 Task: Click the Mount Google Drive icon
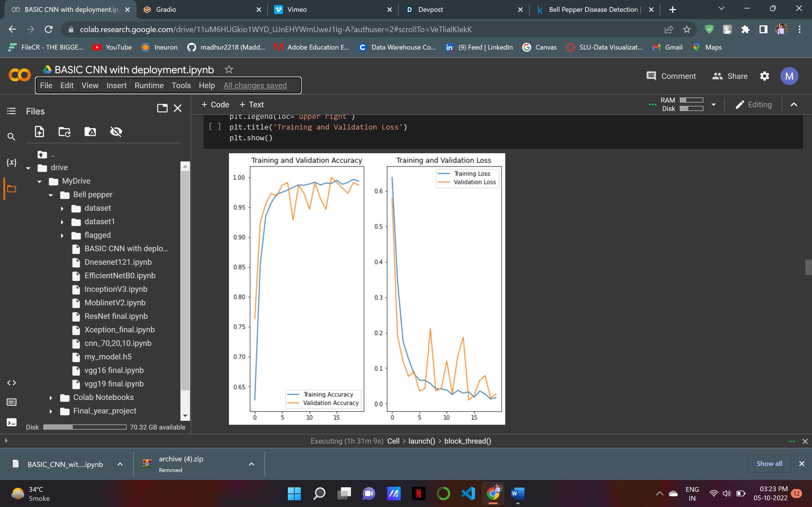click(x=90, y=132)
